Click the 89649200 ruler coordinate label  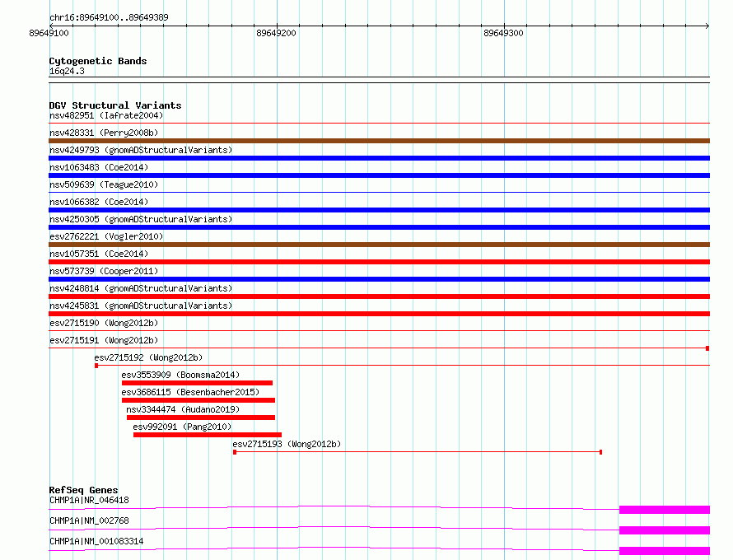[276, 33]
